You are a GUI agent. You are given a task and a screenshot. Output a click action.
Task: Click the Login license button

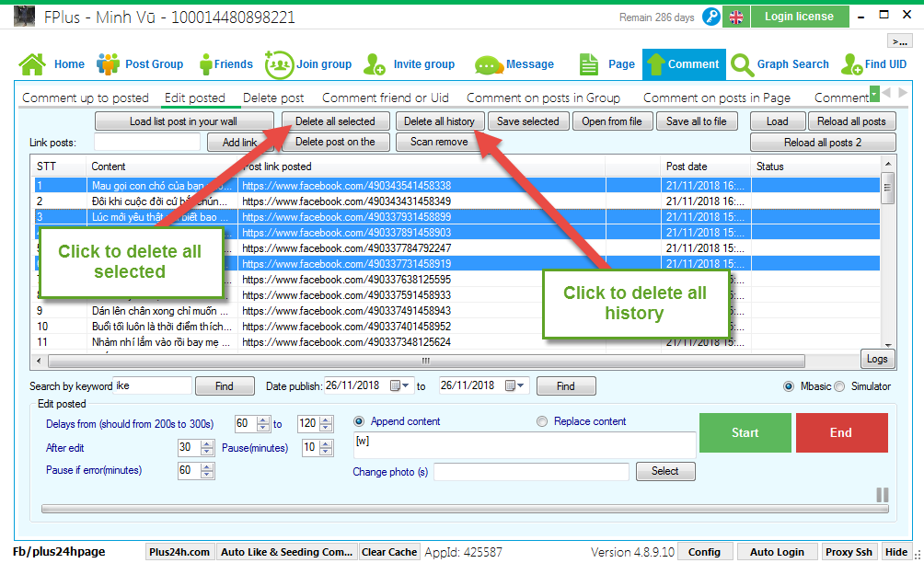[x=799, y=17]
